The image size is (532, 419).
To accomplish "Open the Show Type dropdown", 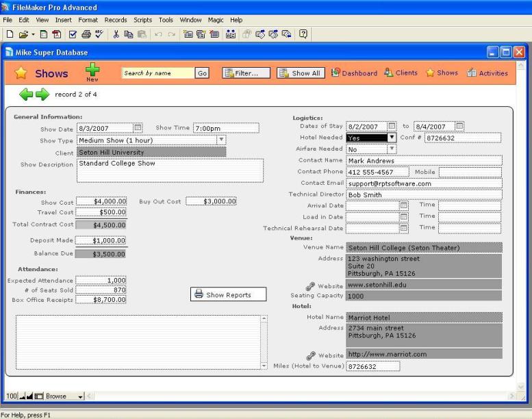I will [x=221, y=140].
